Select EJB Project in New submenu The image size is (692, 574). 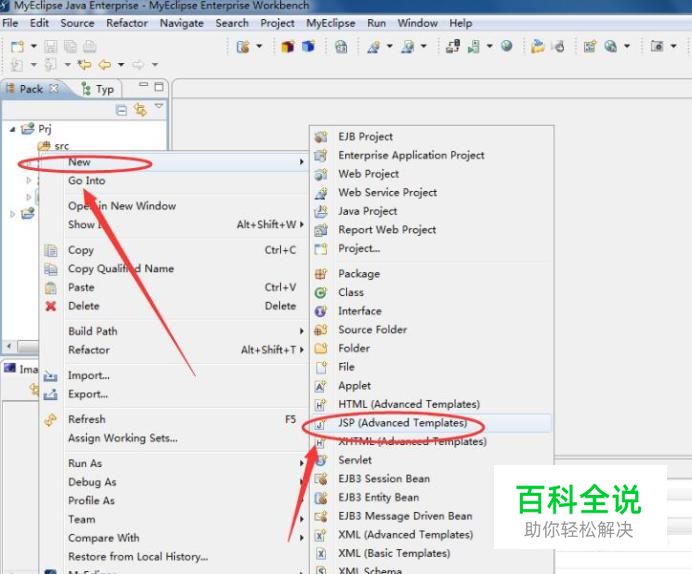pyautogui.click(x=432, y=137)
